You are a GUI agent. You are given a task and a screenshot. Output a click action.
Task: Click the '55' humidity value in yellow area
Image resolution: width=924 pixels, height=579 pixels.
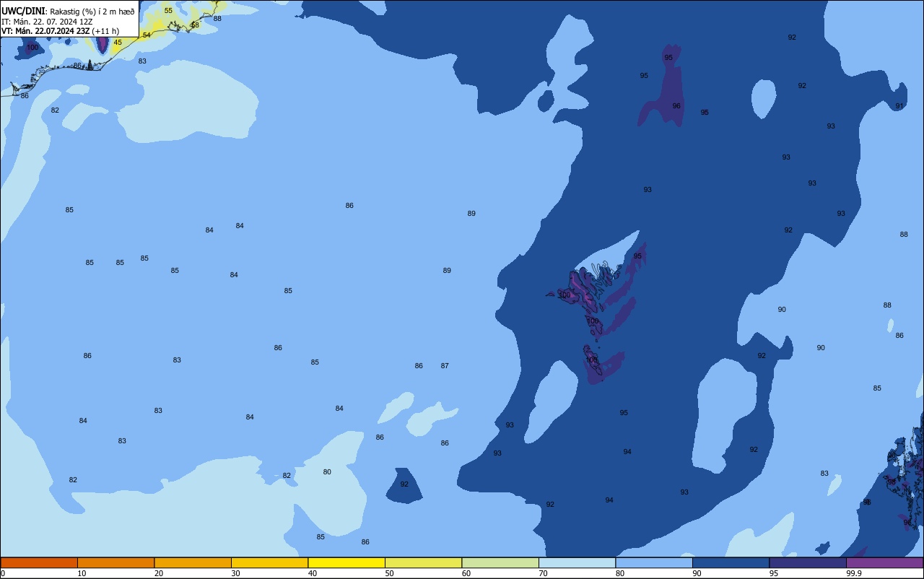click(168, 11)
